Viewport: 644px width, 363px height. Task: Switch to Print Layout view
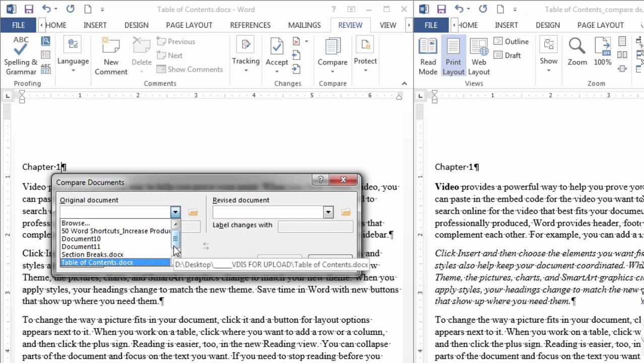453,56
